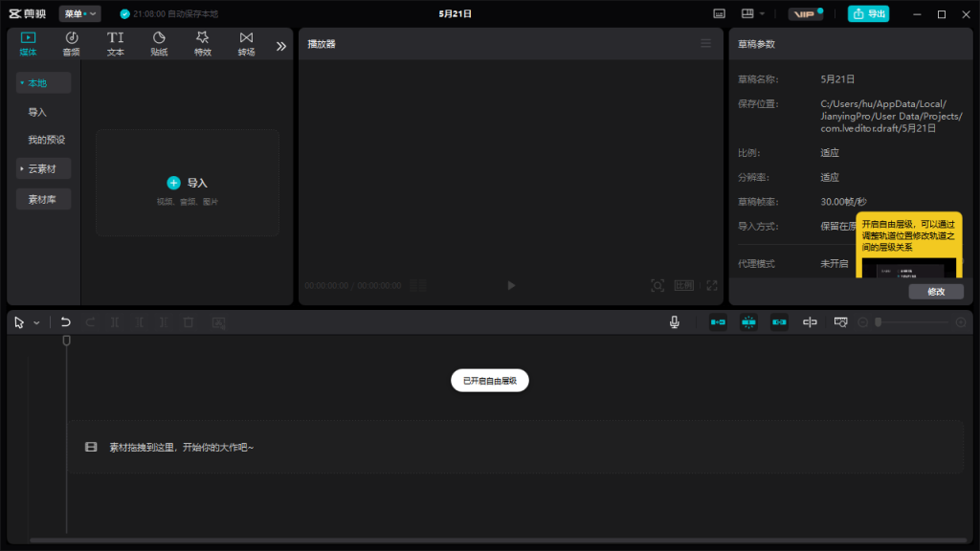This screenshot has height=551, width=980.
Task: Toggle auto snapping in timeline
Action: coord(748,322)
